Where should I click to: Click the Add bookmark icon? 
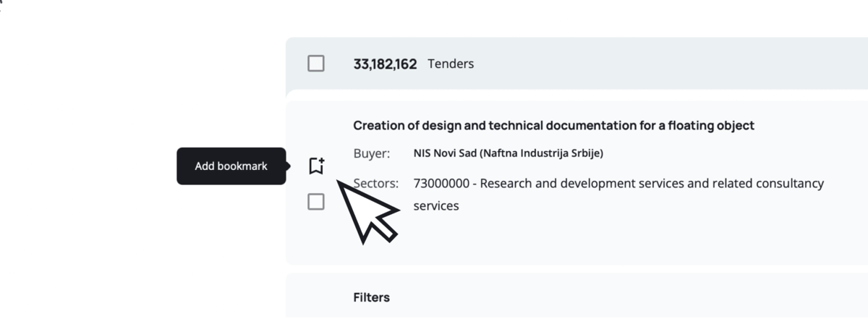tap(316, 166)
